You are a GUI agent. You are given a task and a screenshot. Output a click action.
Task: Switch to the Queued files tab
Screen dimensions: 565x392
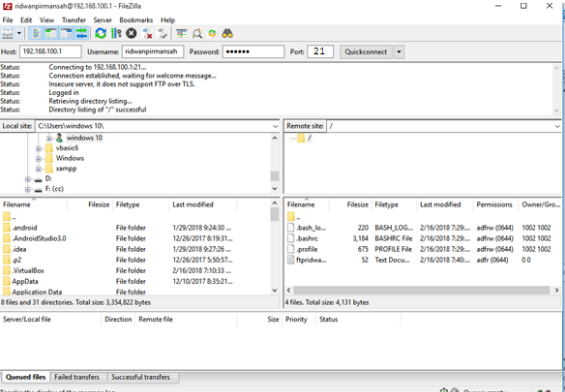[26, 377]
